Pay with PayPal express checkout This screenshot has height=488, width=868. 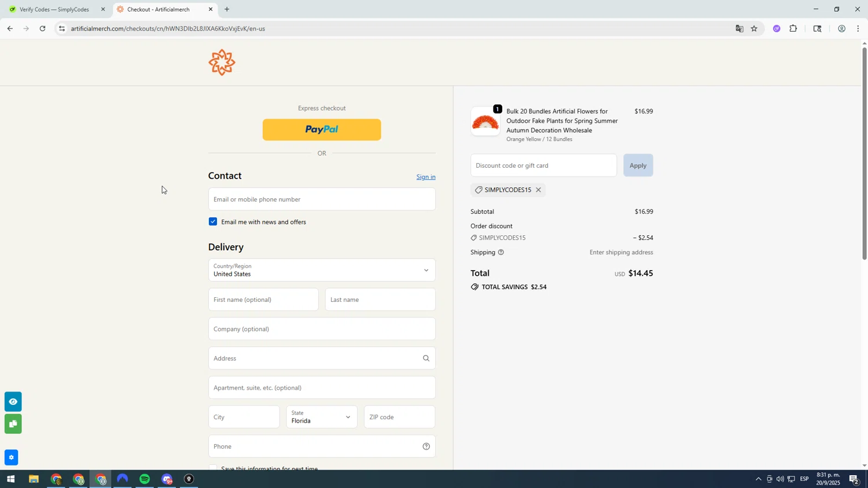click(x=322, y=130)
